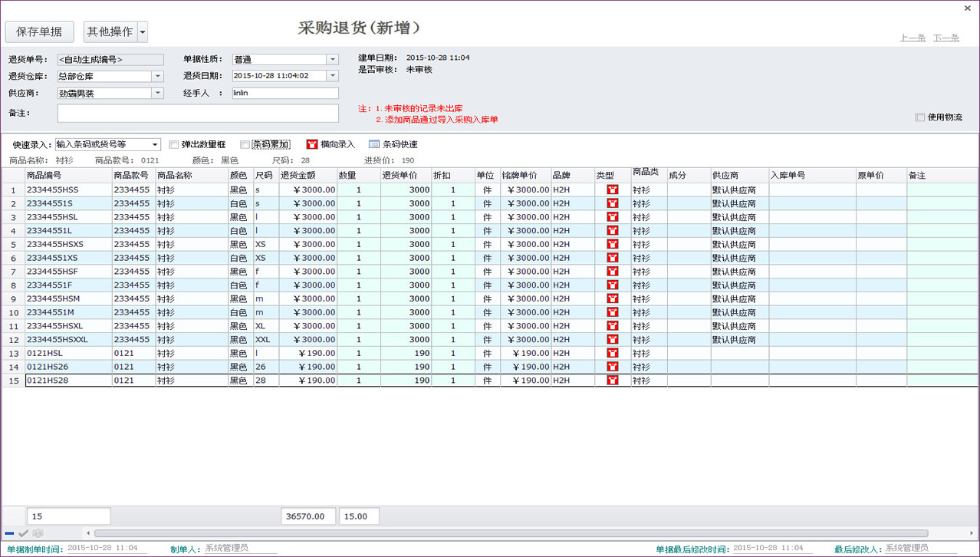Go to the next record via 下一条

[x=945, y=38]
